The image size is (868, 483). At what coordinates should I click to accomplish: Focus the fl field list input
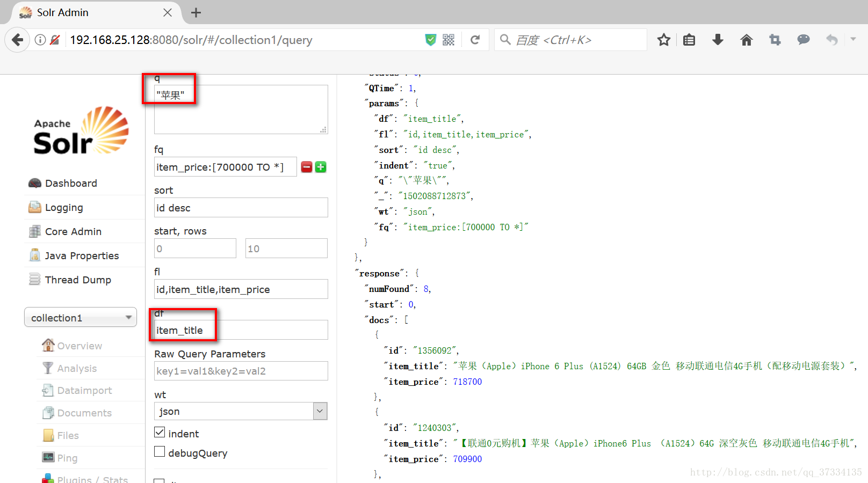(241, 289)
